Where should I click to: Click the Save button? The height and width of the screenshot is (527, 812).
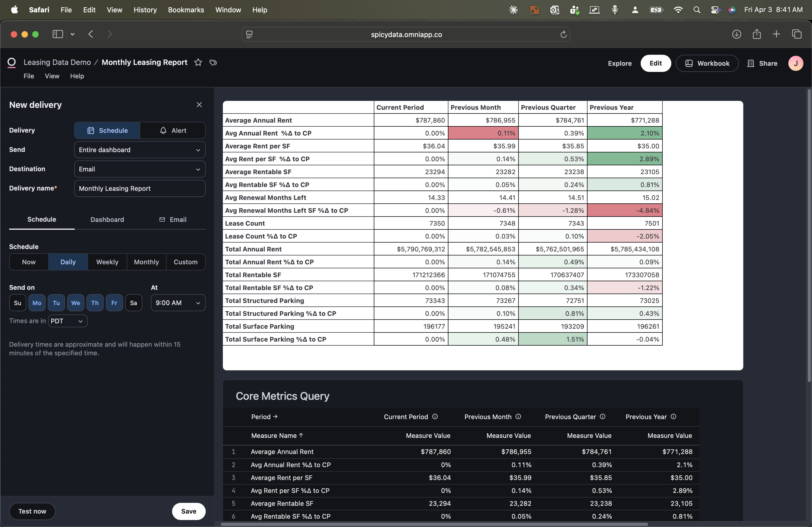point(188,511)
